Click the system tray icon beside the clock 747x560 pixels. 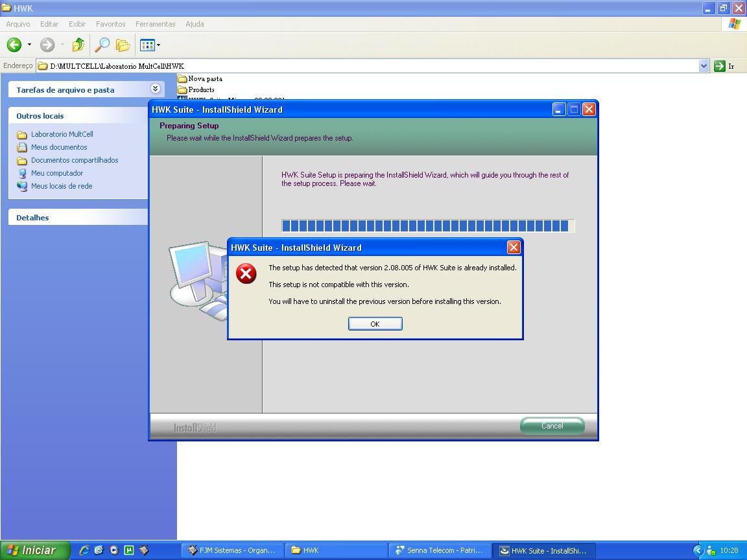(711, 550)
